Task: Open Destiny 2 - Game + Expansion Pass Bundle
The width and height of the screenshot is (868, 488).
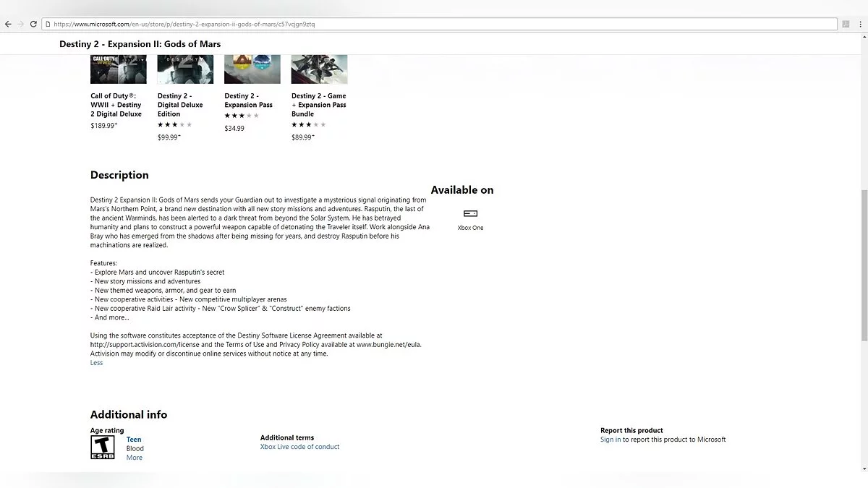Action: [319, 105]
